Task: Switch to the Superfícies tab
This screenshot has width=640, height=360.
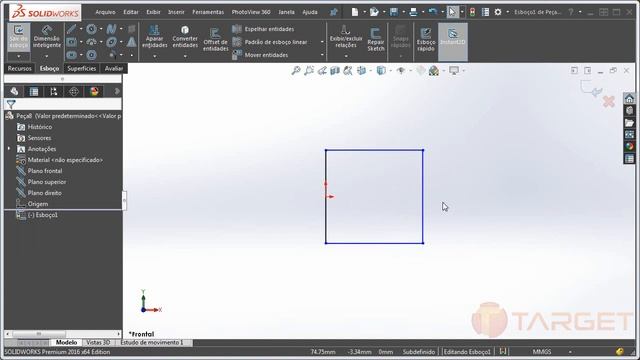Action: pyautogui.click(x=81, y=69)
